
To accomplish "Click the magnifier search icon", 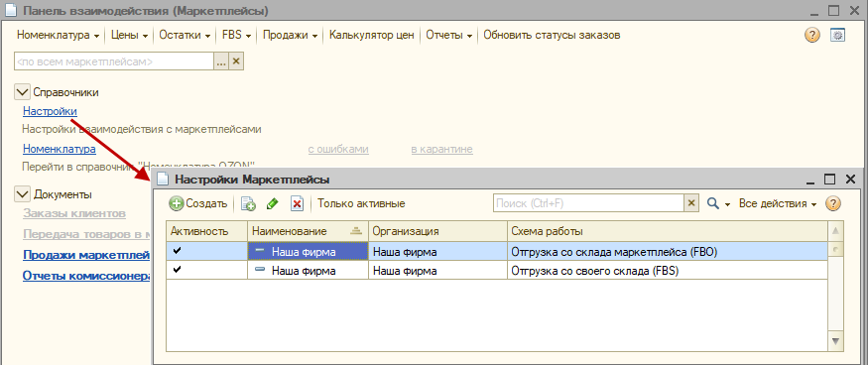I will click(713, 203).
